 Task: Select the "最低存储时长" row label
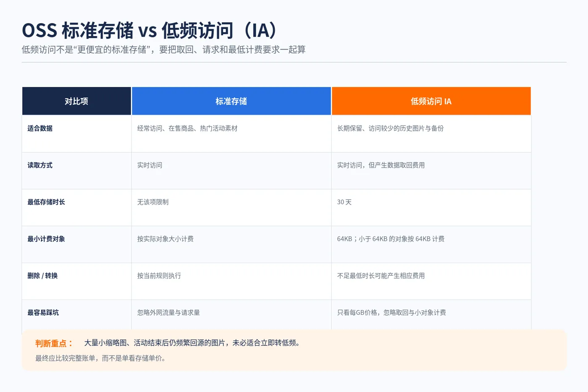(x=46, y=202)
